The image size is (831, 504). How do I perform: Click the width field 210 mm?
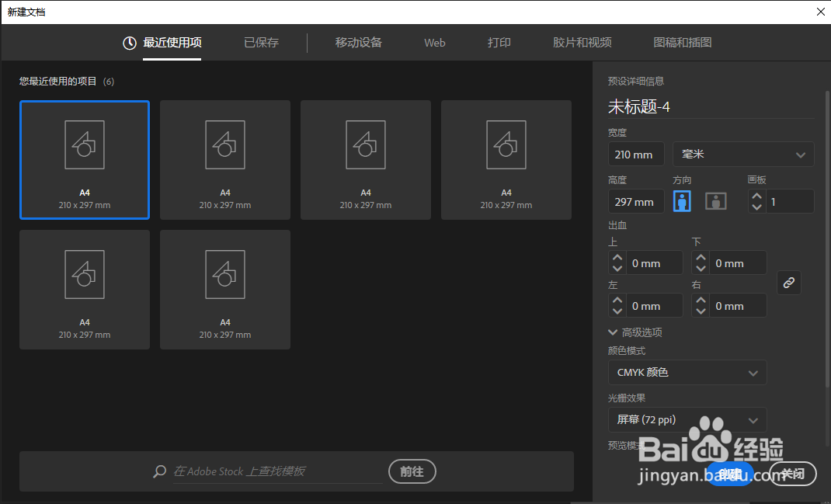click(636, 155)
